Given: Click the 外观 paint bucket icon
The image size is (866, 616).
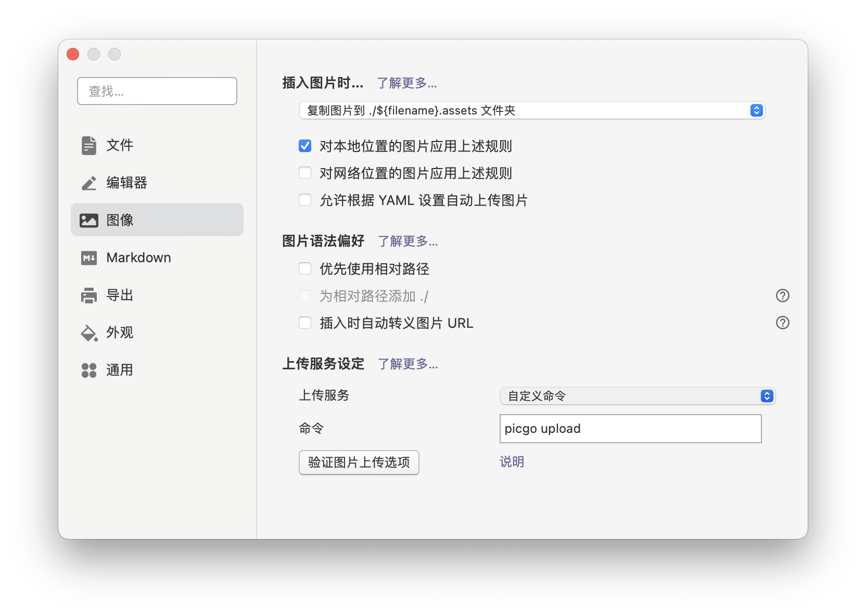Looking at the screenshot, I should pos(89,333).
